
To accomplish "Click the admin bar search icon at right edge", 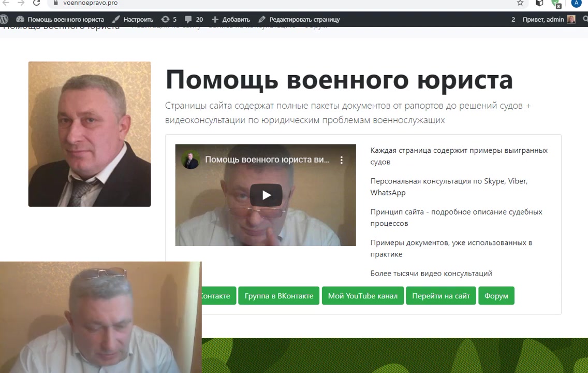I will coord(585,19).
